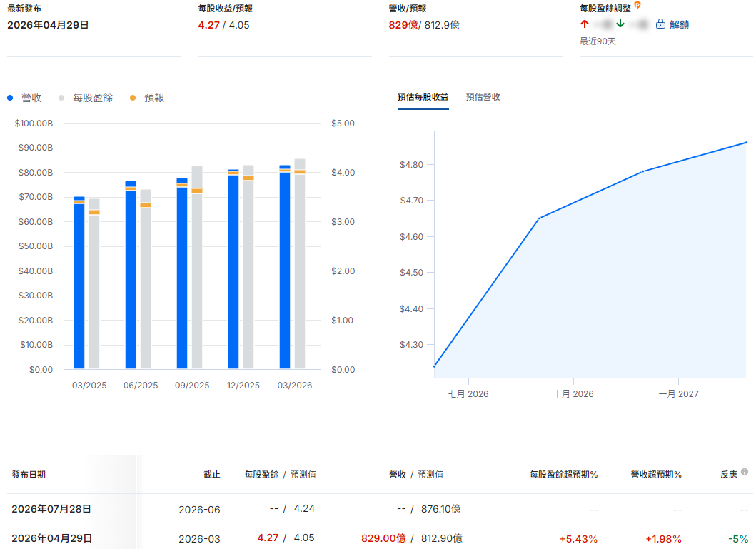Screen dimensions: 756x549
Task: Click the 最新發布 date 2026年04月29日 at top
Action: coord(48,25)
